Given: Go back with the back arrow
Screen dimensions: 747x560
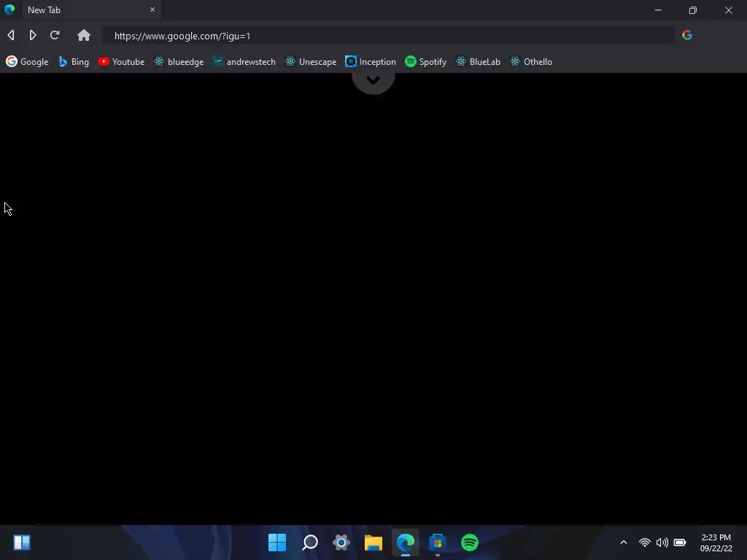Looking at the screenshot, I should (11, 35).
